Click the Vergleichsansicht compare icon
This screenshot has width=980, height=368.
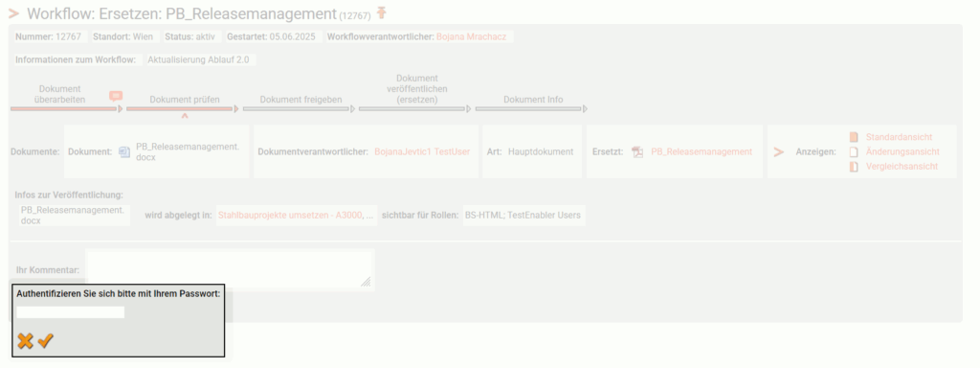pyautogui.click(x=854, y=167)
